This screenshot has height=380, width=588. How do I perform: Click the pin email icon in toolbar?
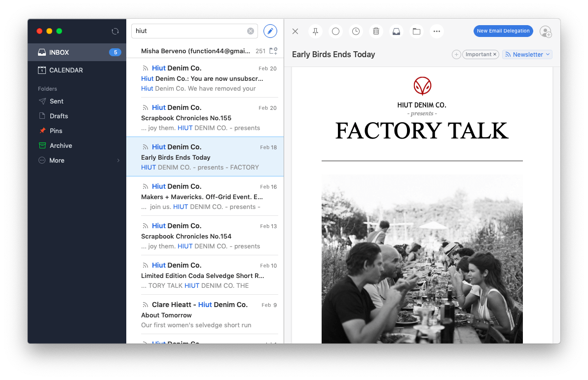(315, 31)
